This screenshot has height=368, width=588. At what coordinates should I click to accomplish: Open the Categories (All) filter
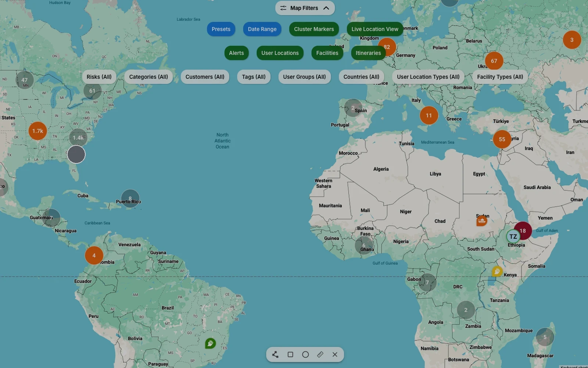[x=148, y=77]
